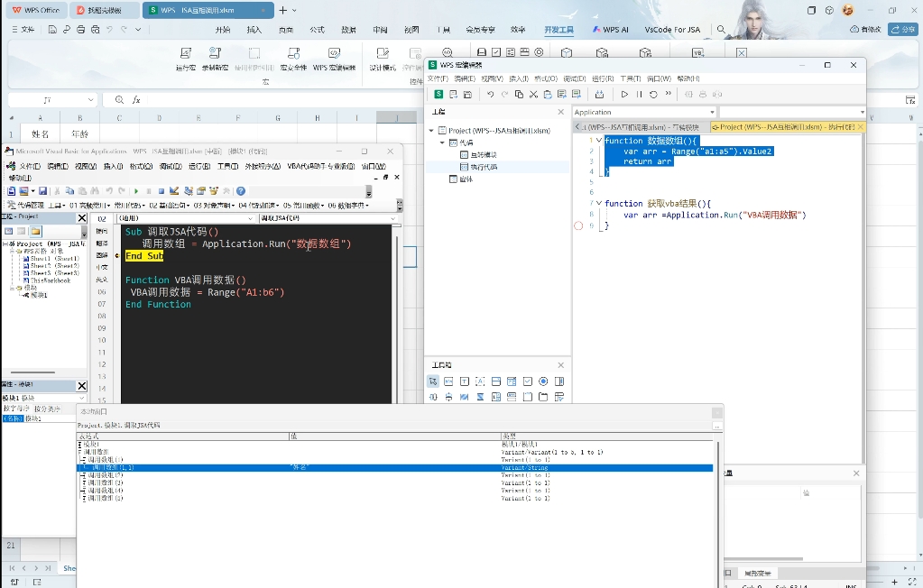Undo last edit in the WPS macro editor

click(x=492, y=95)
